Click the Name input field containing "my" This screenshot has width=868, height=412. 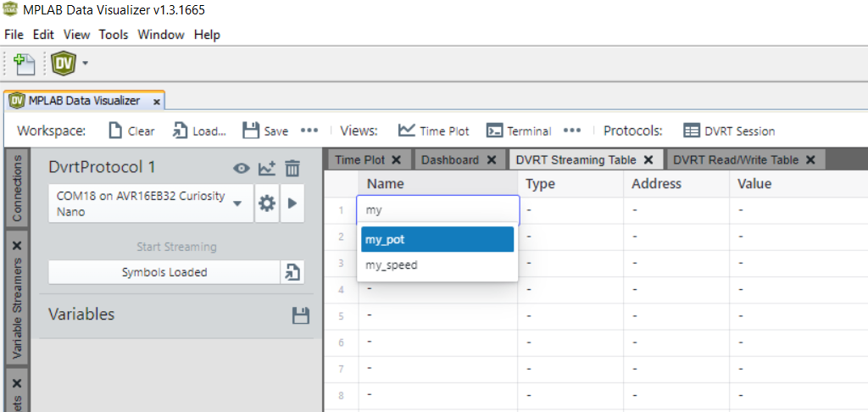[438, 210]
